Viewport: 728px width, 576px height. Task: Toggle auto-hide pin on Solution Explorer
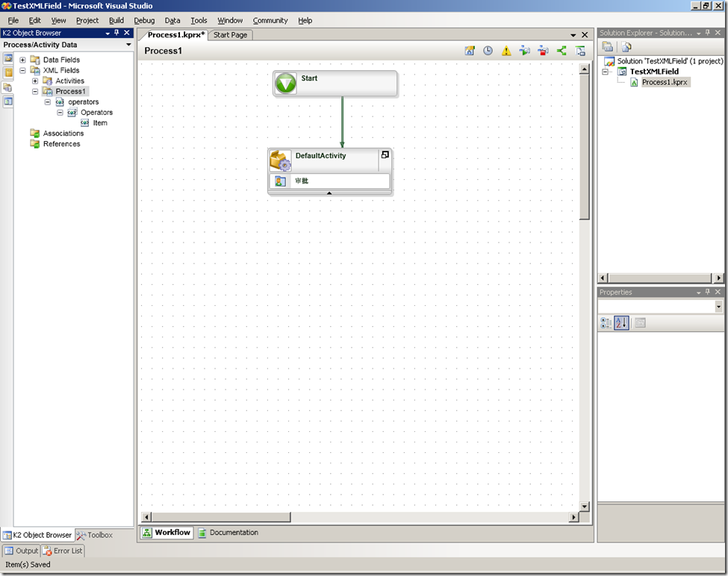[x=708, y=33]
